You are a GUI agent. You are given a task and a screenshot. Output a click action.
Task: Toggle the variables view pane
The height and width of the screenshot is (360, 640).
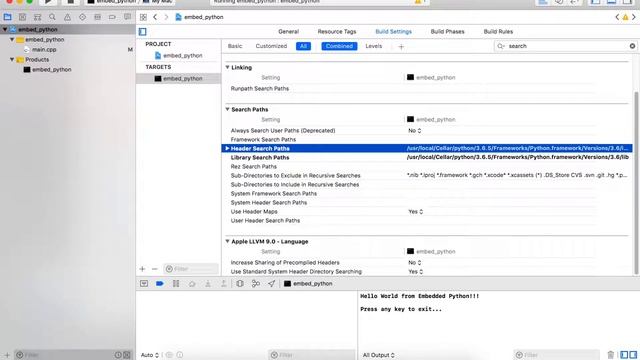pos(624,355)
